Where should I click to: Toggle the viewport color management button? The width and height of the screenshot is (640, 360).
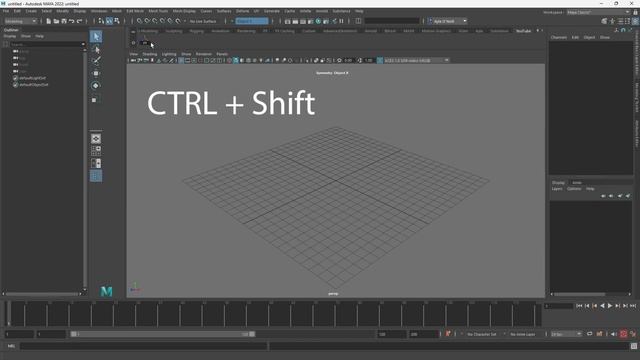tap(380, 60)
